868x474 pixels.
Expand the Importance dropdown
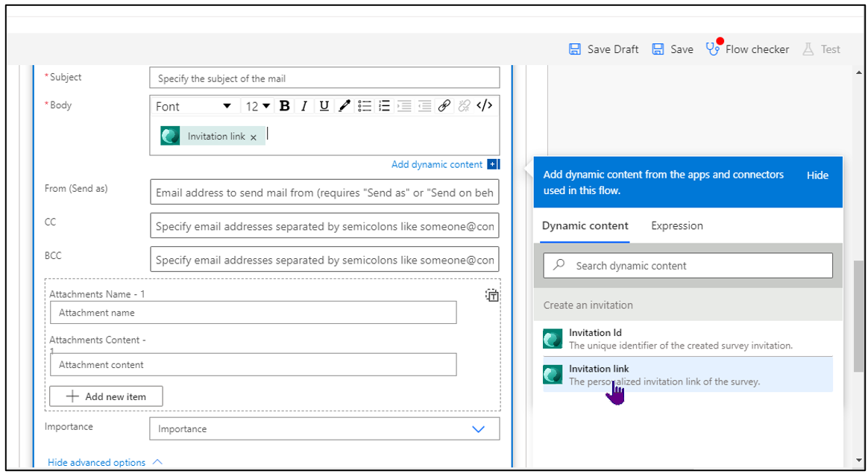point(324,429)
